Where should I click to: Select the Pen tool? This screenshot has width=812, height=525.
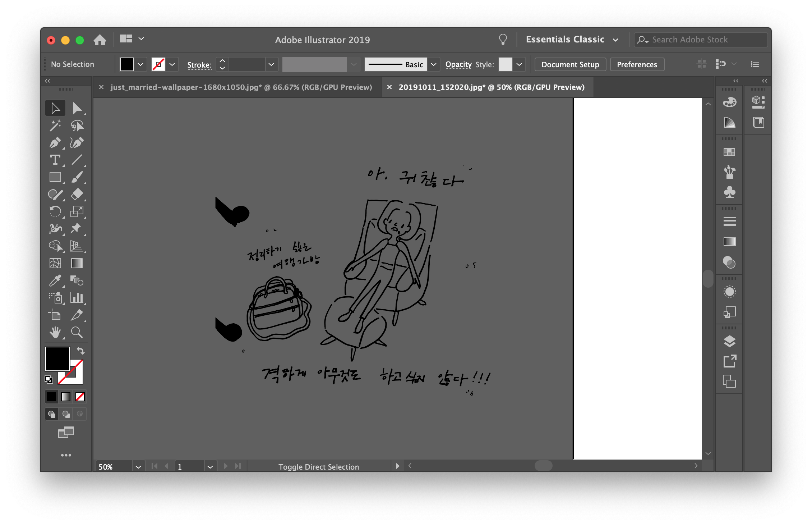point(55,143)
